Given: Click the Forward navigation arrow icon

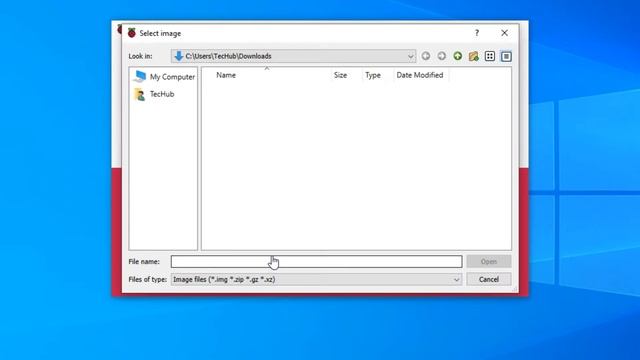Looking at the screenshot, I should (441, 56).
